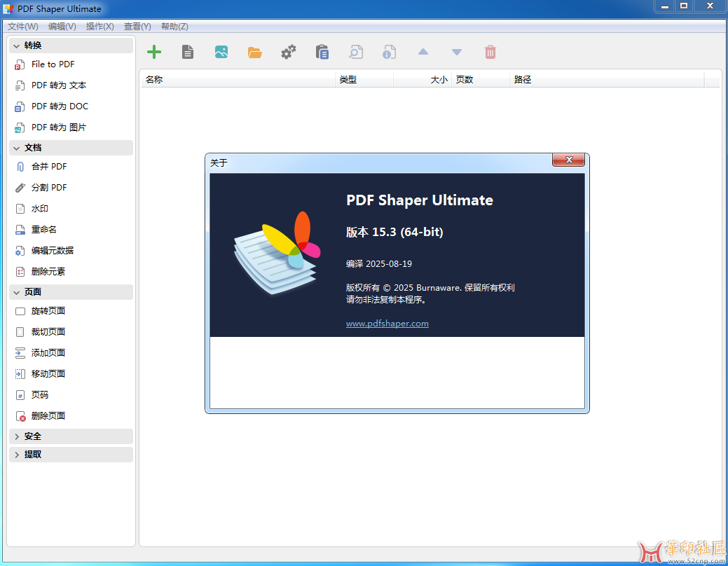Click the image picture toolbar icon
The width and height of the screenshot is (728, 566).
(x=221, y=52)
